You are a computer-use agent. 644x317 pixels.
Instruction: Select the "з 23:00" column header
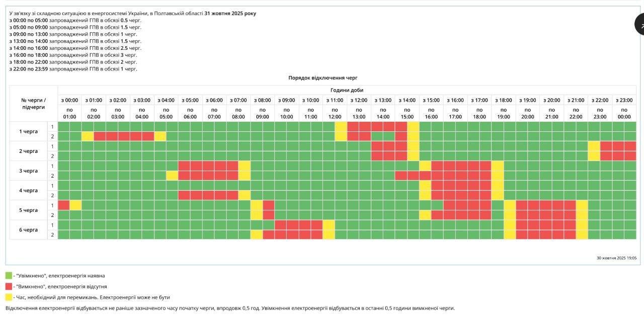tap(624, 100)
